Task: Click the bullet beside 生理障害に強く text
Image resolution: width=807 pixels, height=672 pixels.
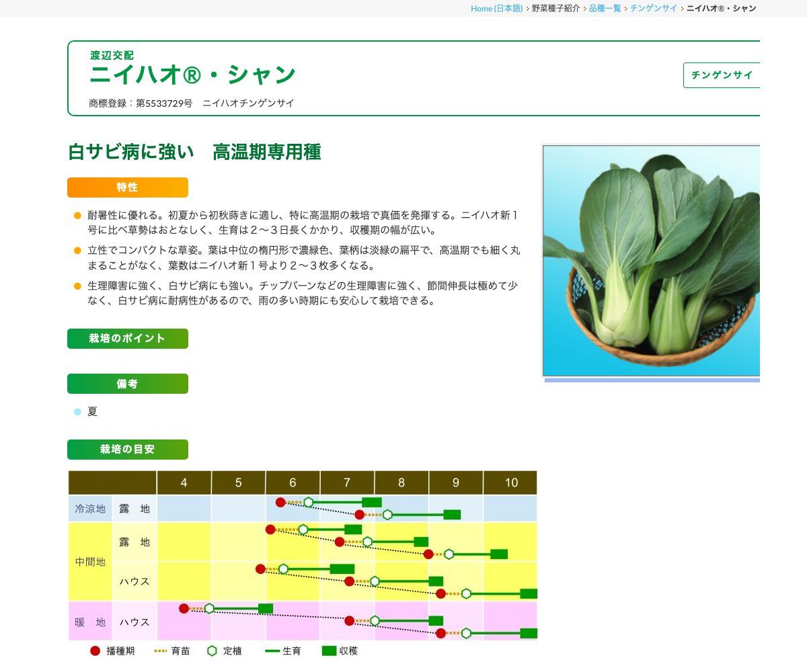Action: (76, 286)
